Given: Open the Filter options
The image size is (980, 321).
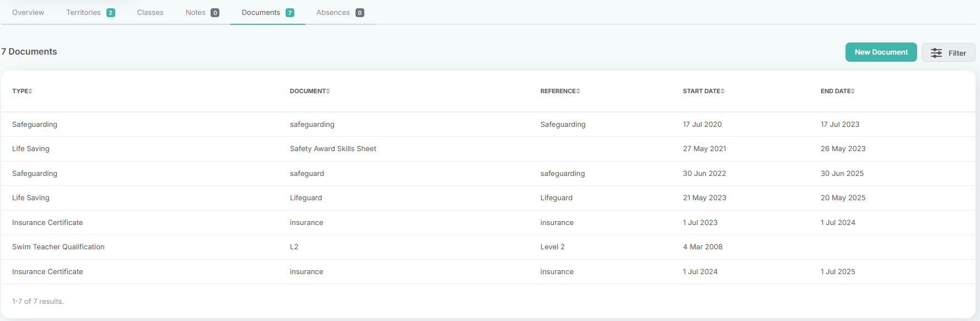Looking at the screenshot, I should [948, 52].
